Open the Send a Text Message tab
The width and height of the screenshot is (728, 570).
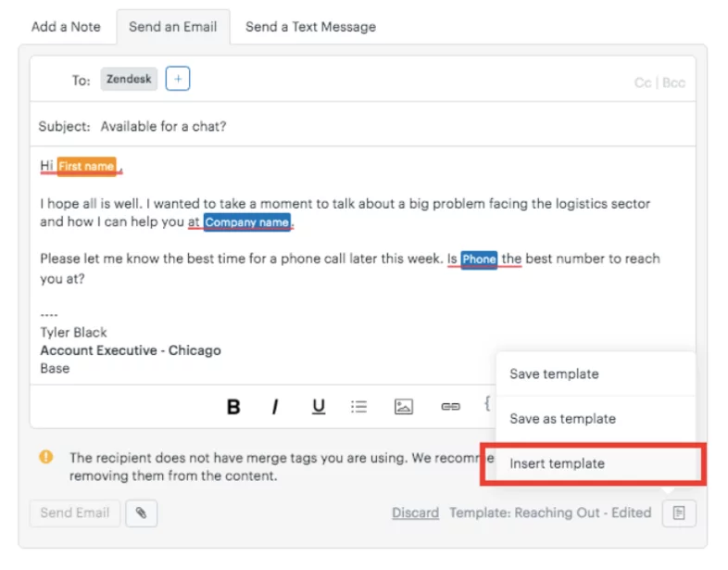310,27
